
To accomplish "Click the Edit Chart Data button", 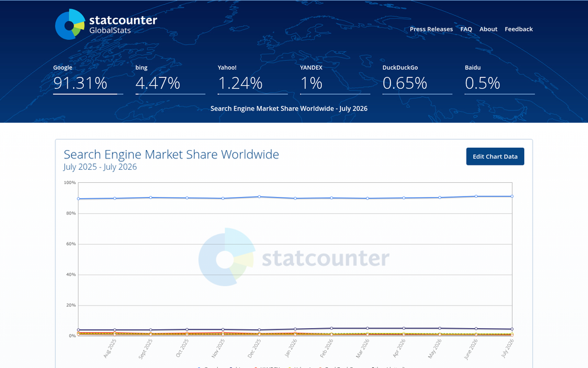I will [495, 157].
